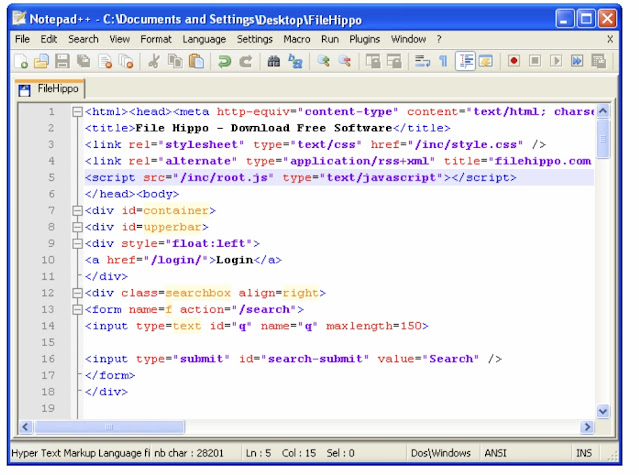The width and height of the screenshot is (639, 475).
Task: Run macro multiple times with fast-forward icon
Action: pyautogui.click(x=577, y=62)
